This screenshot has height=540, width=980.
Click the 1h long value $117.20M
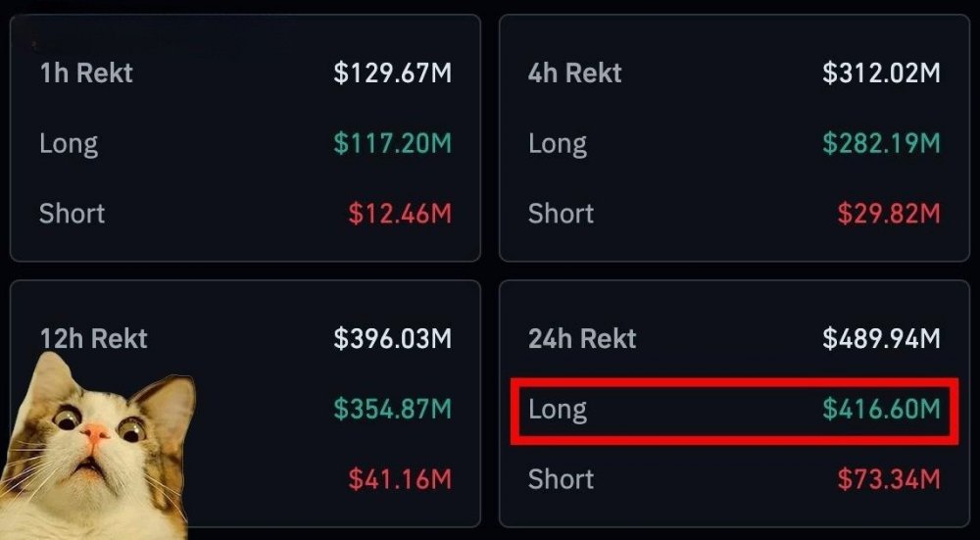(x=392, y=144)
